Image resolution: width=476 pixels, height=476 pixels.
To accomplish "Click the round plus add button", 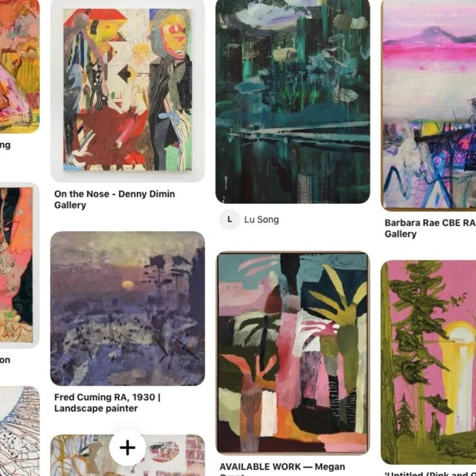I will [127, 447].
